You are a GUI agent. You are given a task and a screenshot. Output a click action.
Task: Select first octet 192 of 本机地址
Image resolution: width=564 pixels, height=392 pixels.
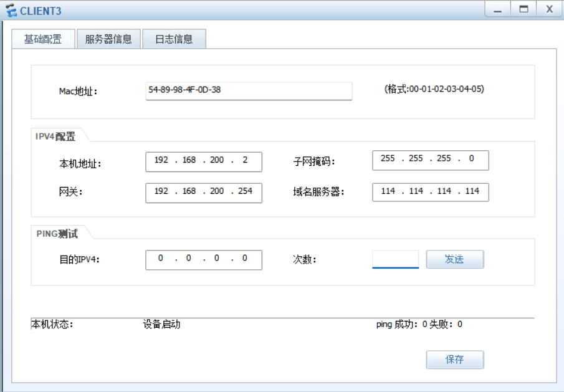tap(161, 160)
